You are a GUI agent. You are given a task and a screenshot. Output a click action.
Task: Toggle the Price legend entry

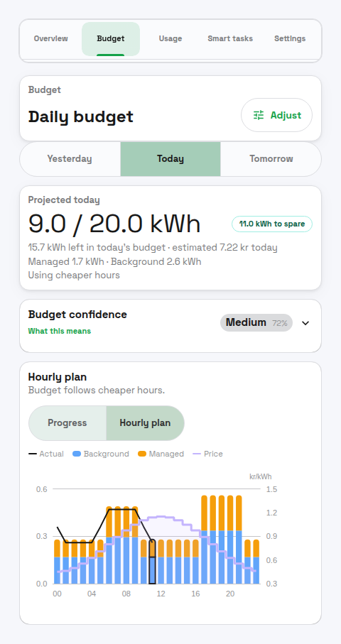tap(208, 454)
